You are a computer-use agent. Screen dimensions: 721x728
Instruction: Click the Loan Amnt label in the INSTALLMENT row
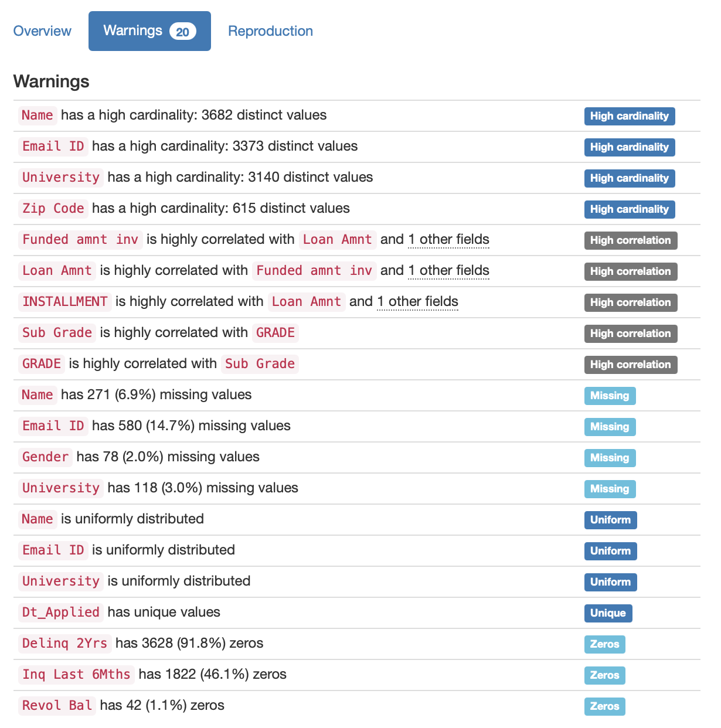pyautogui.click(x=307, y=302)
